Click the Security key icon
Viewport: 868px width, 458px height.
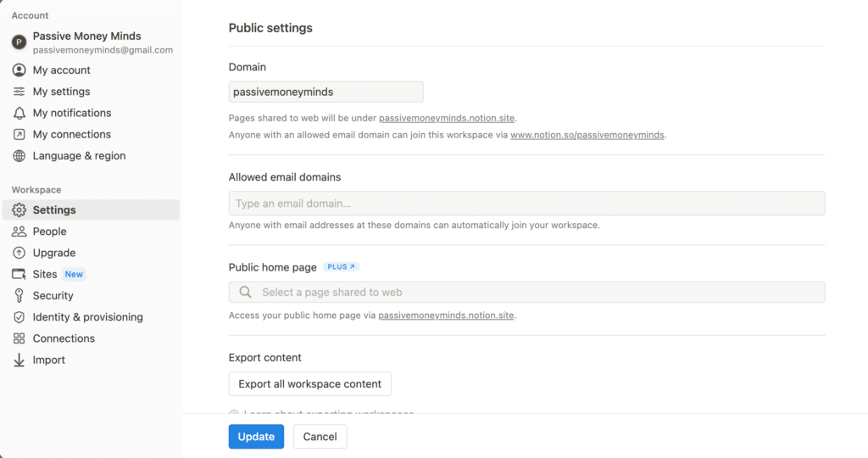(19, 296)
